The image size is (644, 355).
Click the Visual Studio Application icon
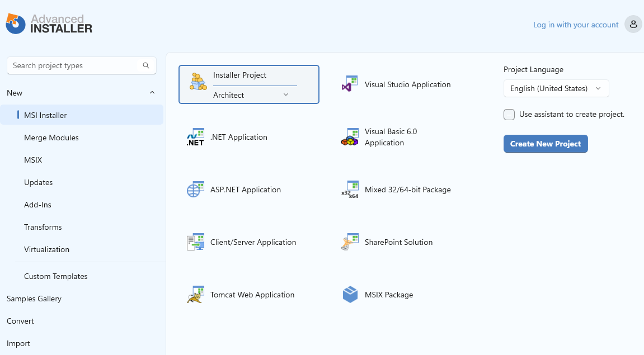pos(350,84)
